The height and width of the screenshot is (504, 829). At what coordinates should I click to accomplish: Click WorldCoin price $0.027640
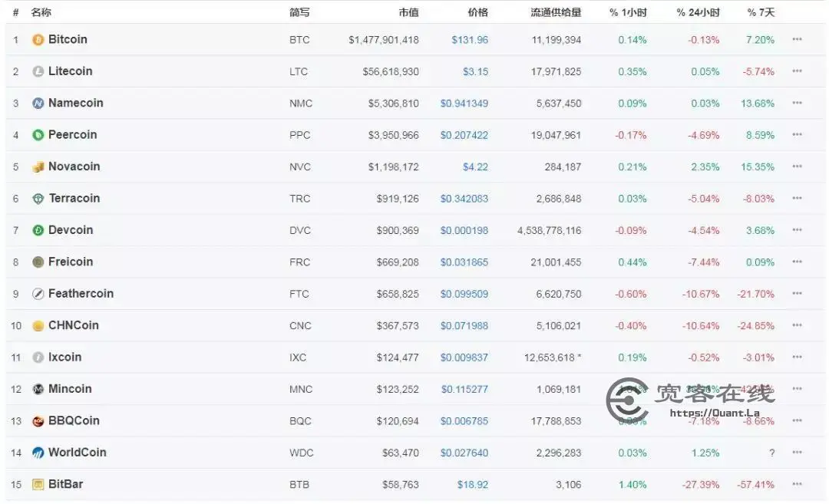[464, 453]
